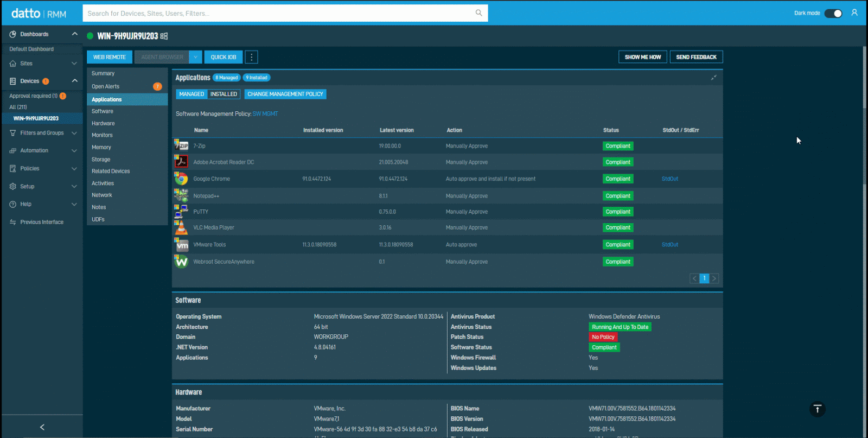Expand the Sites section chevron
The height and width of the screenshot is (438, 868).
point(74,64)
